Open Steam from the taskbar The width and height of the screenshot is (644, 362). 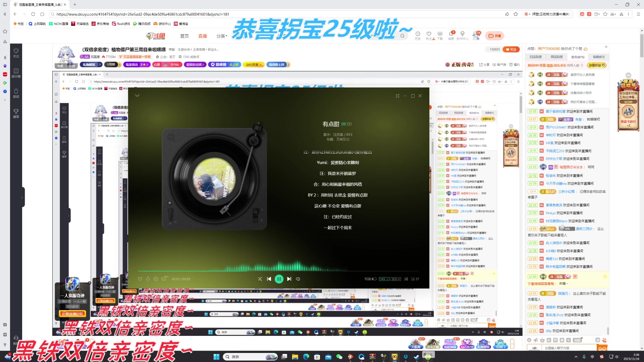pyautogui.click(x=417, y=357)
